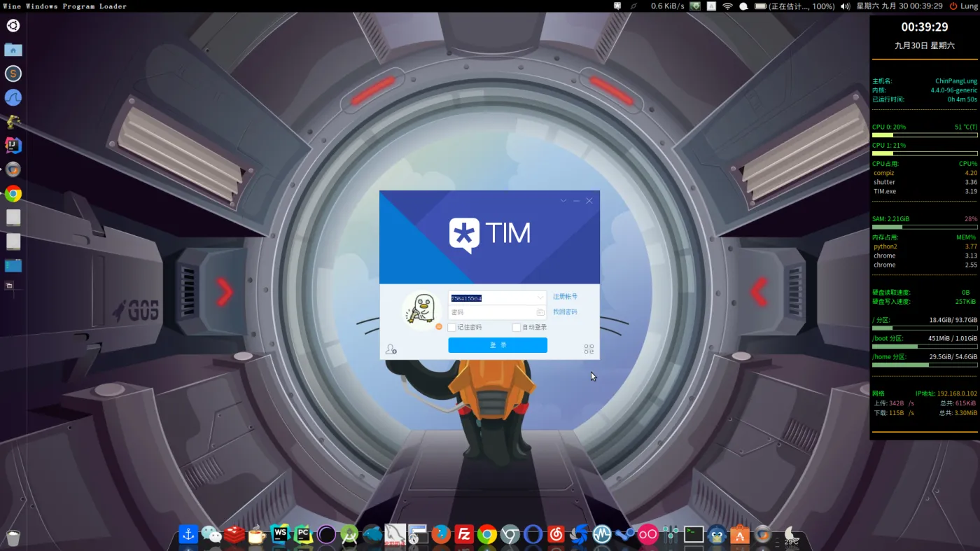
Task: Open the network speed 0.6 KiB/s indicator
Action: pos(668,6)
